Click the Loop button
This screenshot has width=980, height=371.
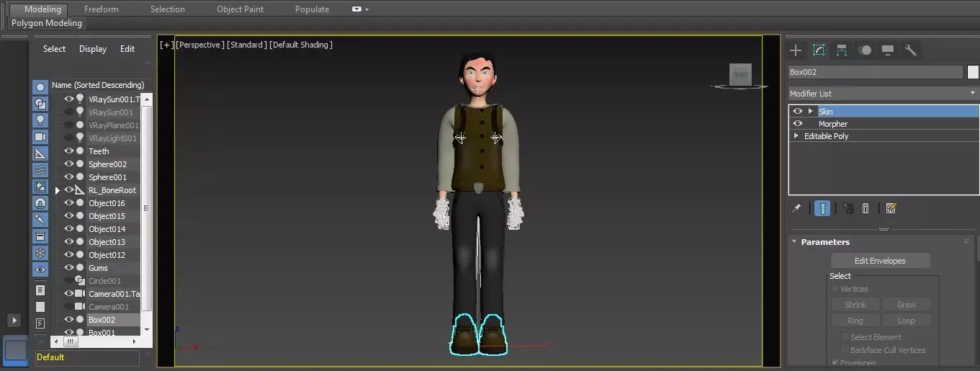click(x=907, y=321)
